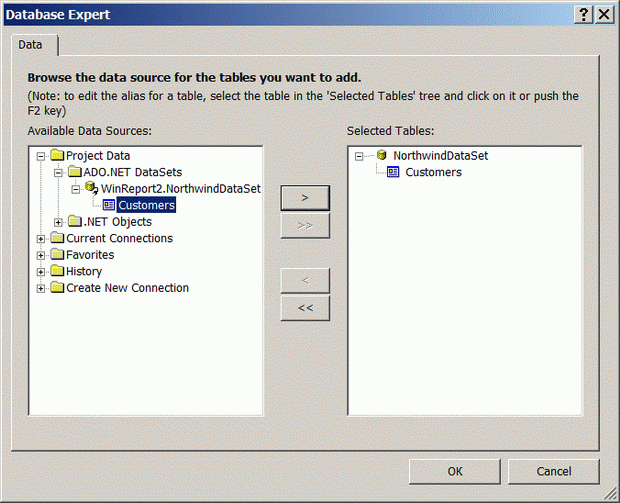Expand the Create New Connection node
The width and height of the screenshot is (620, 503).
pyautogui.click(x=41, y=288)
